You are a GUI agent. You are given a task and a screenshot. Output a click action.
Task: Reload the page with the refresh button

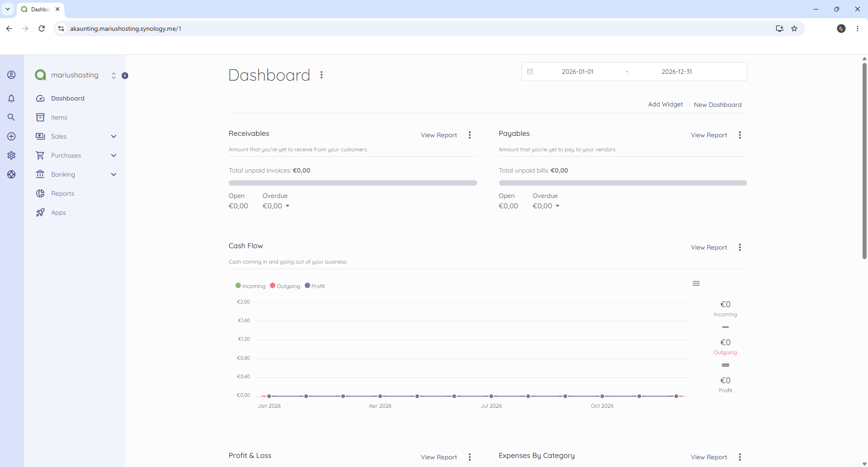point(42,29)
